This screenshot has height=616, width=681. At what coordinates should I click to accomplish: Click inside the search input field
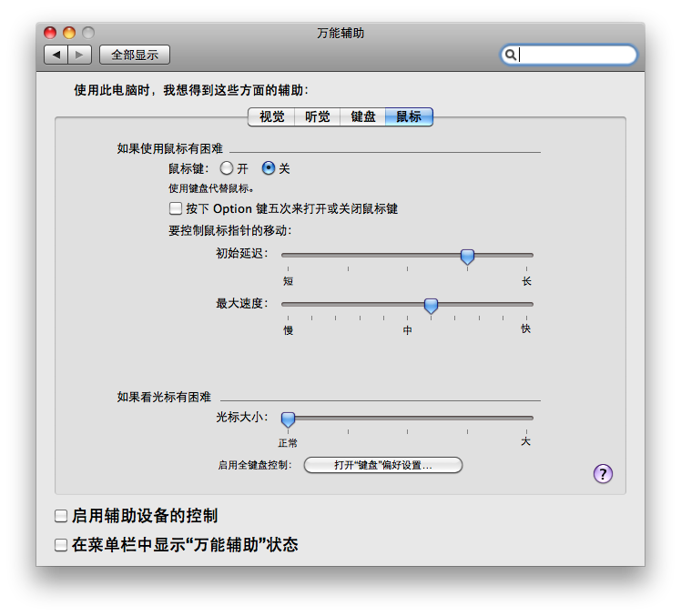pos(575,55)
